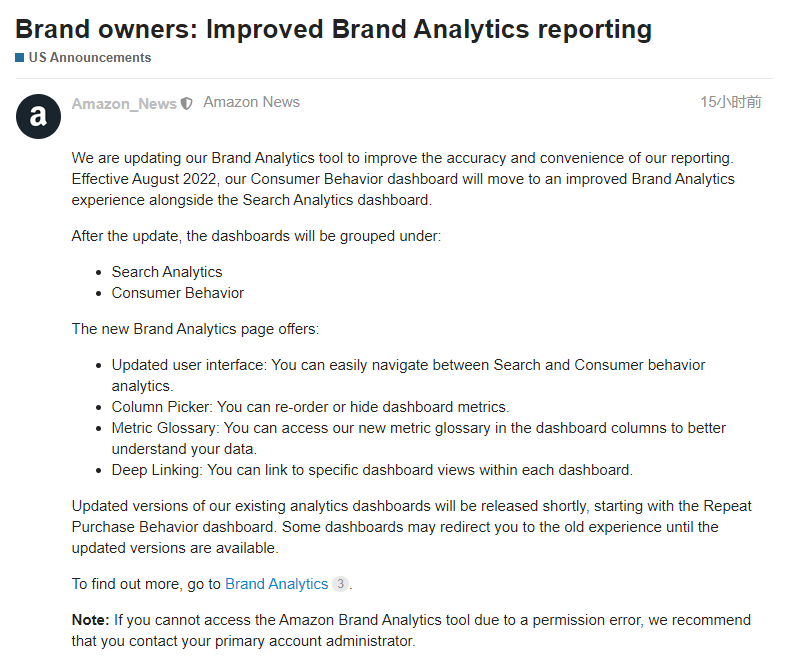The image size is (791, 659).
Task: Open the Brand Analytics link
Action: point(276,584)
